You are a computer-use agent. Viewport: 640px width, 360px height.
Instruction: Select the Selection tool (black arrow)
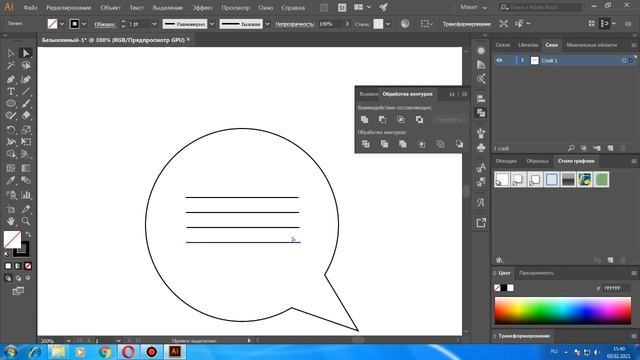[11, 53]
